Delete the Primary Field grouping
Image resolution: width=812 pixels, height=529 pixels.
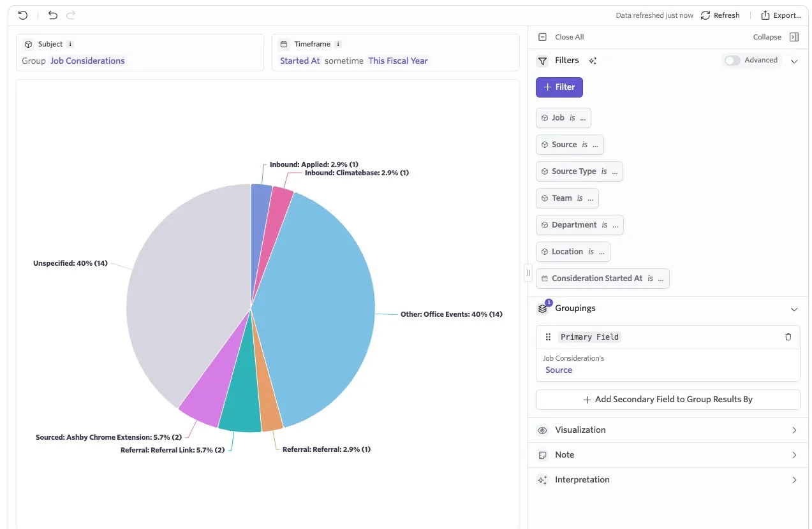788,337
